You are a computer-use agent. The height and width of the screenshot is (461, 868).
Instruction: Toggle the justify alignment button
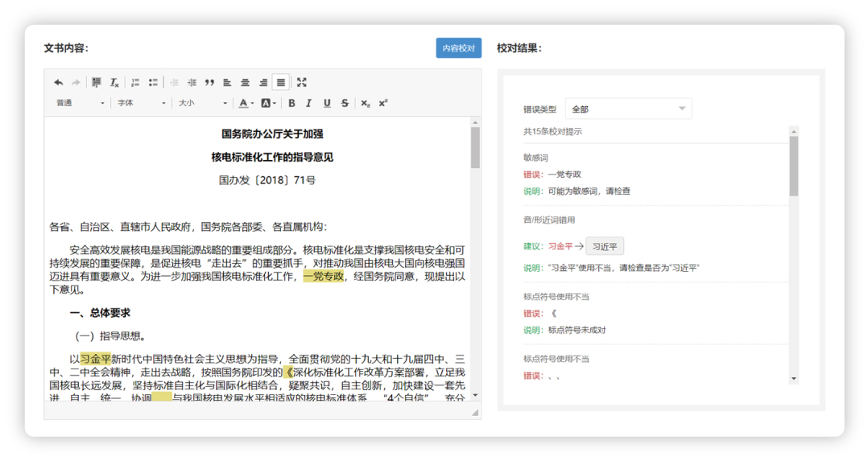[x=281, y=82]
